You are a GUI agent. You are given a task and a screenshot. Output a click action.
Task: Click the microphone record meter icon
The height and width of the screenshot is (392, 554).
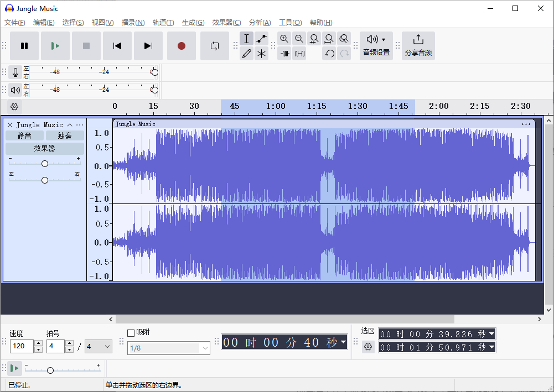tap(15, 72)
